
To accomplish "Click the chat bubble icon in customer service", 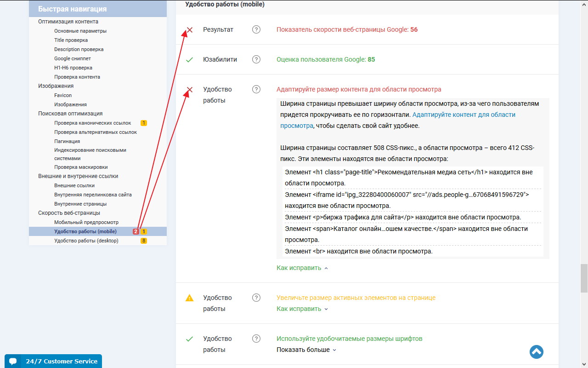I will (13, 361).
